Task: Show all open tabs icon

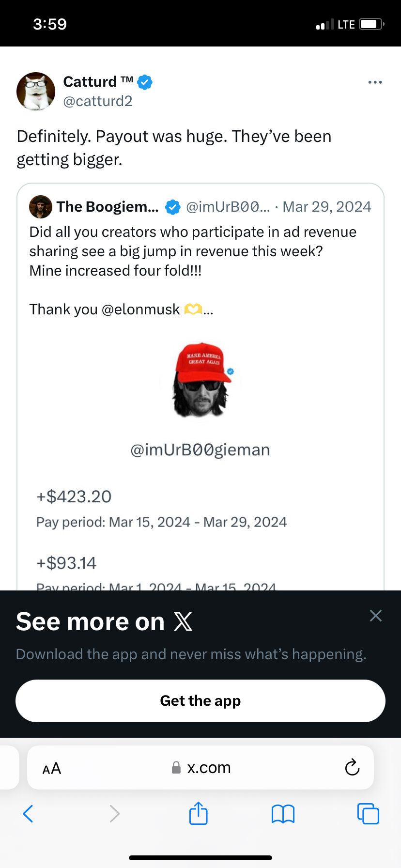Action: pyautogui.click(x=368, y=814)
